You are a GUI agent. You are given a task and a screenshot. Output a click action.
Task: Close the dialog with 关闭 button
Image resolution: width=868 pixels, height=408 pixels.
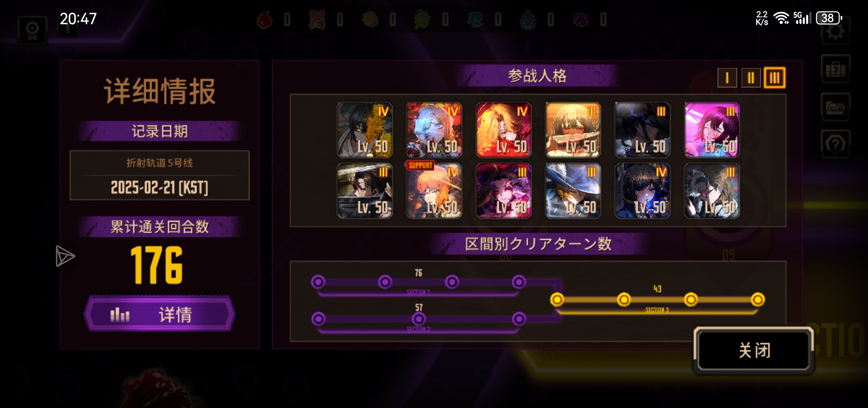pos(754,350)
